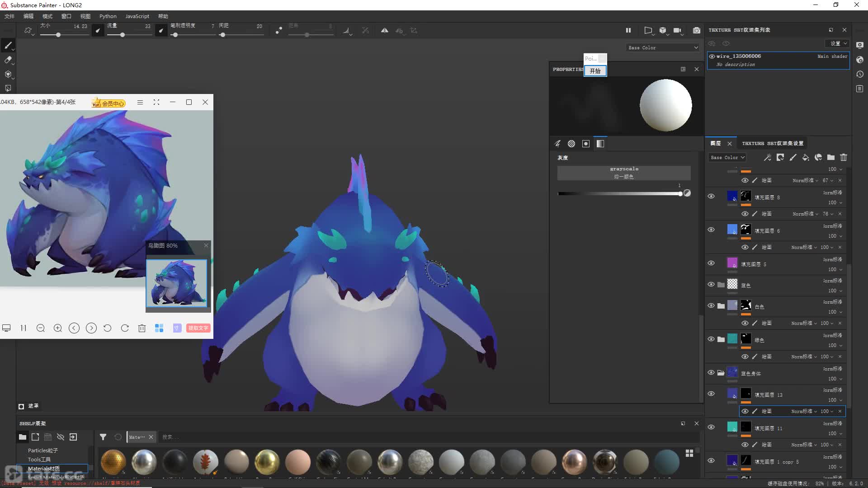Click the lazy mouse dots icon

pos(279,30)
